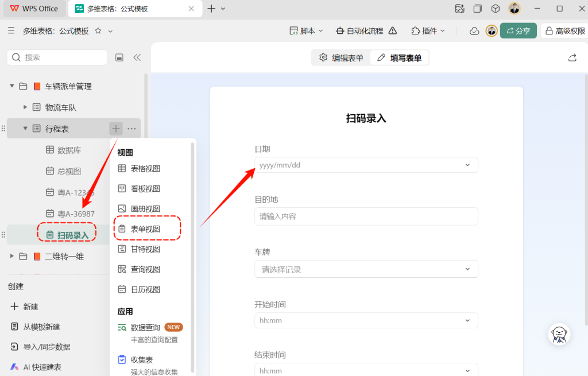Screen dimensions: 588x376
Task: Open the 脚本 script menu
Action: [306, 31]
